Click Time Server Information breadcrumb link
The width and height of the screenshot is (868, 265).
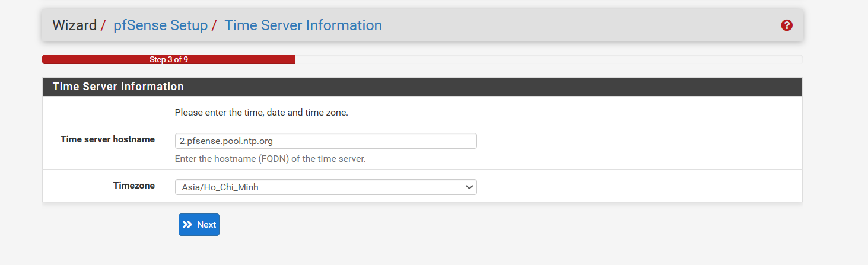tap(303, 25)
